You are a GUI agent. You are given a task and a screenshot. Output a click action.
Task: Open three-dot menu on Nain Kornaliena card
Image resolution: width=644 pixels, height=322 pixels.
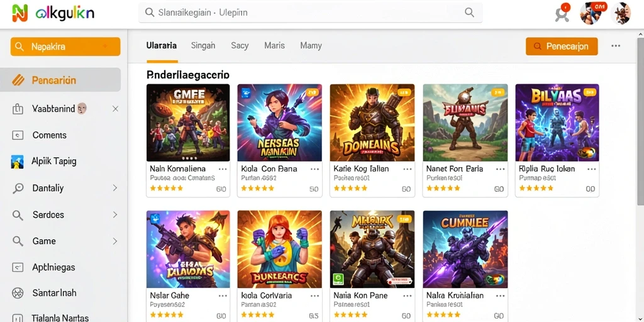[223, 169]
